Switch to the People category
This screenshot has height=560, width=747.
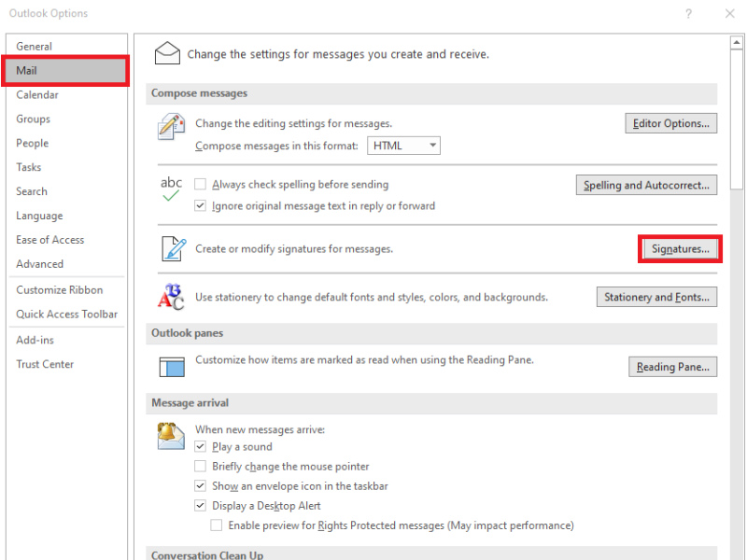click(66, 144)
